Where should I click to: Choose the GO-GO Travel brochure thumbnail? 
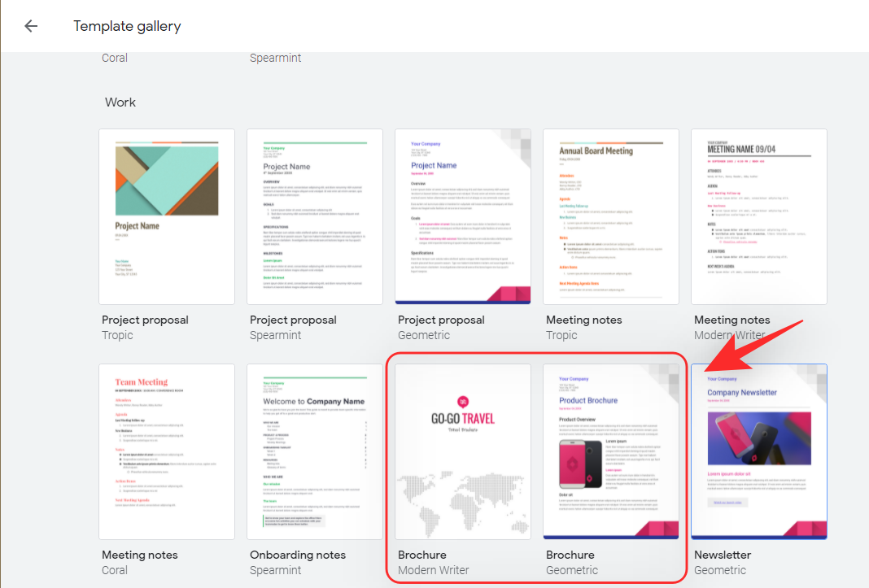(463, 451)
